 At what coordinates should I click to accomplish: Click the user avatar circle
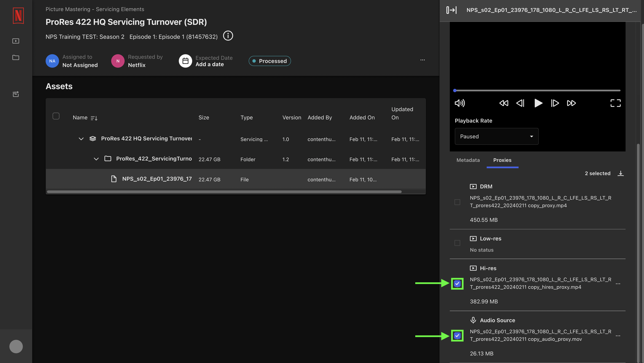[x=16, y=347]
